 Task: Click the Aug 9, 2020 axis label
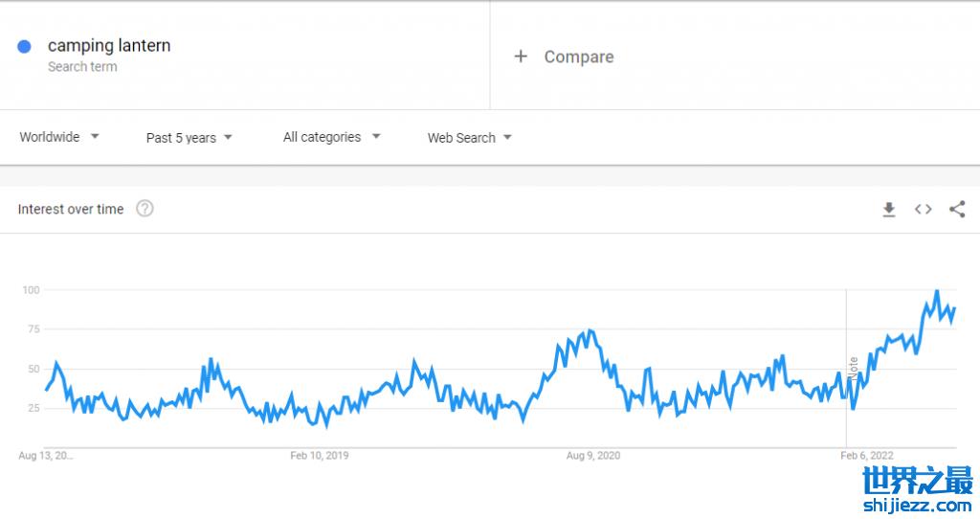[x=593, y=456]
